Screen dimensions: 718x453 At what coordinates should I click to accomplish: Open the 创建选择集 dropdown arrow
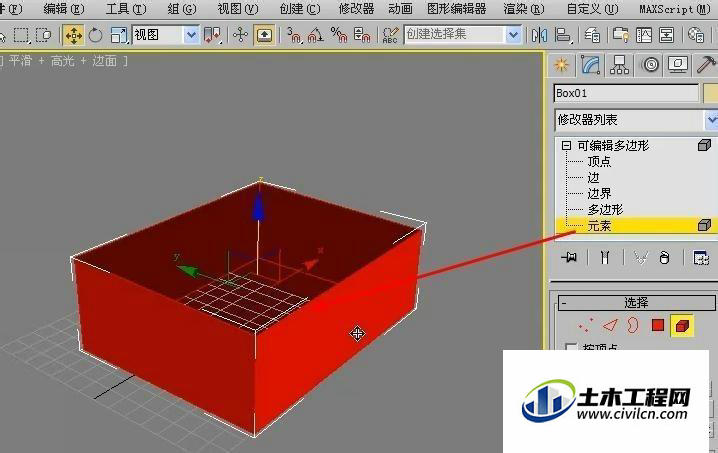[x=514, y=35]
